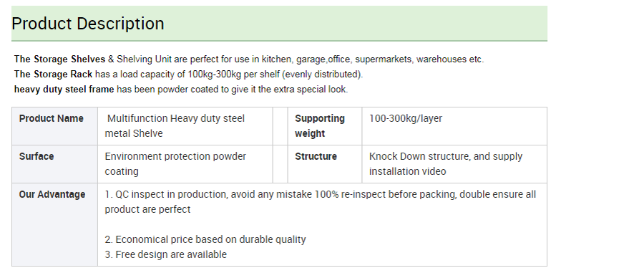Select the 100-300kg/layer value cell

tap(454, 126)
